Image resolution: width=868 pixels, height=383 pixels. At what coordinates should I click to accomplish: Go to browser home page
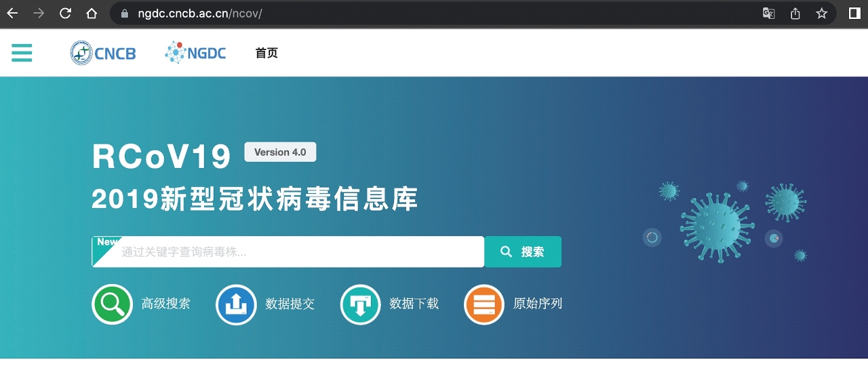[92, 14]
